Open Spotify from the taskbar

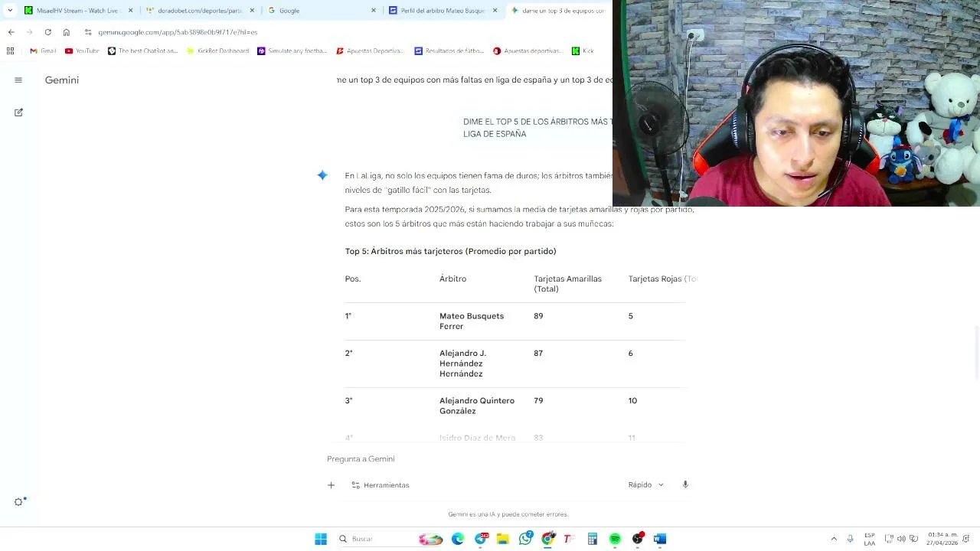pos(615,539)
